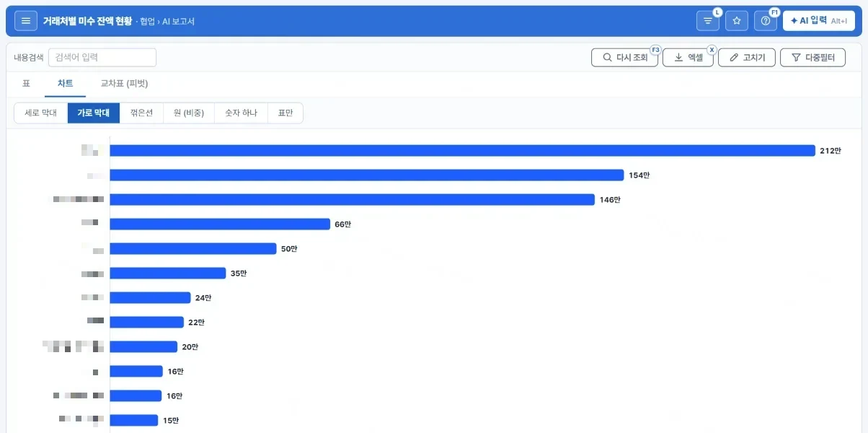Open help via question mark icon
The width and height of the screenshot is (868, 433).
766,21
